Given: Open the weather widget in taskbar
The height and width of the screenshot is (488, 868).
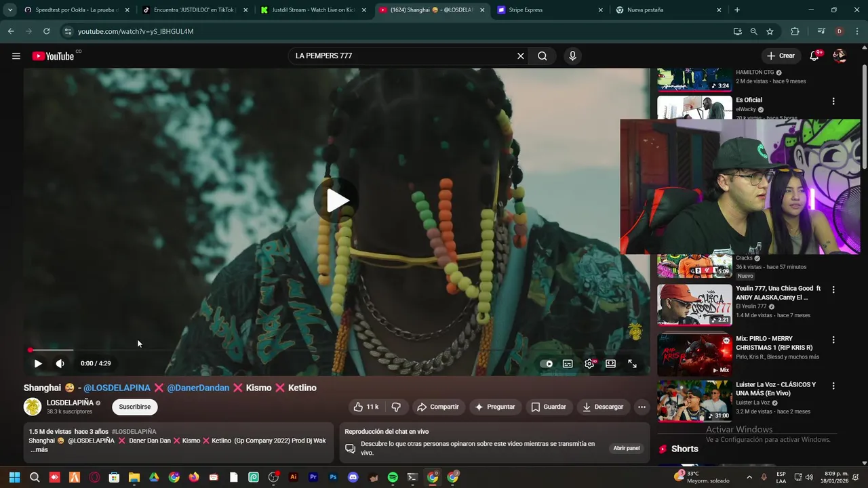Looking at the screenshot, I should [x=702, y=477].
